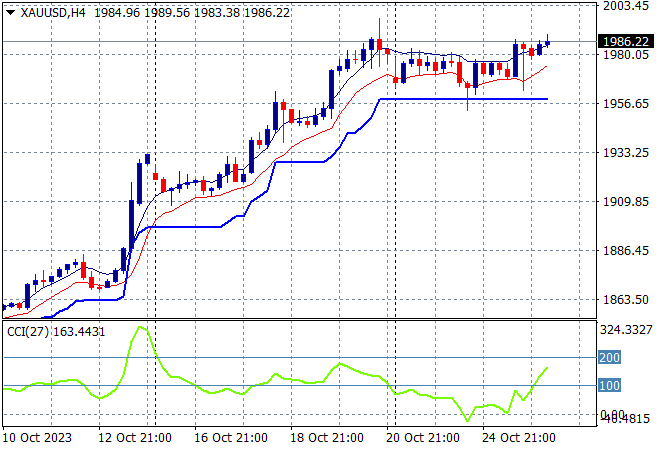Screen dimensions: 660x450
Task: Click the 24 Oct 21:00 time label
Action: (x=519, y=438)
